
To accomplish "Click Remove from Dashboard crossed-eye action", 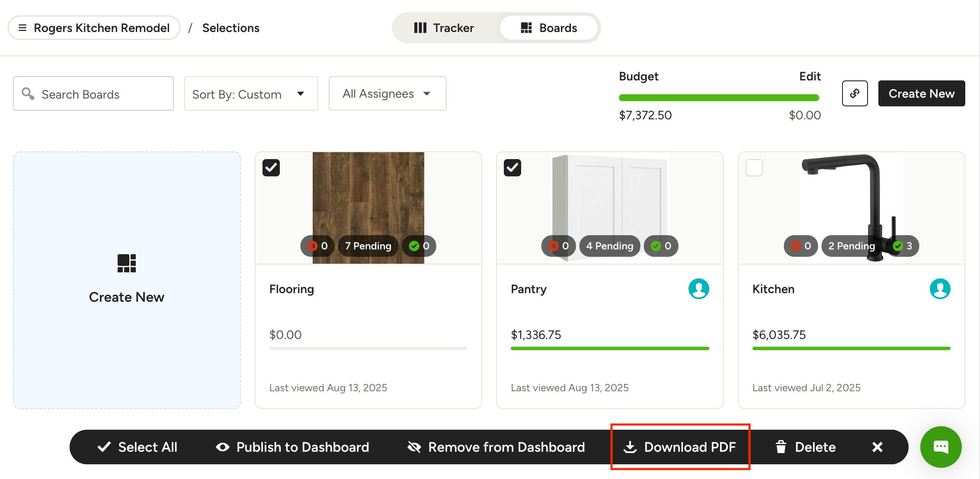I will pyautogui.click(x=496, y=447).
